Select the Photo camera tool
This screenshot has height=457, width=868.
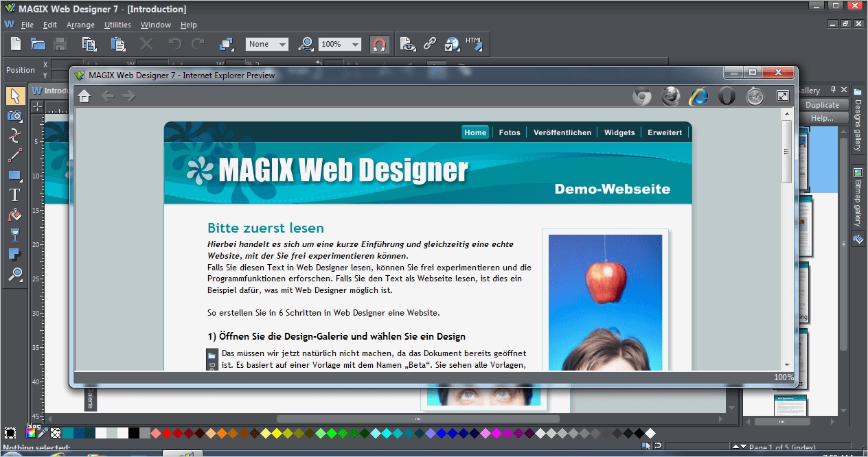click(x=15, y=115)
